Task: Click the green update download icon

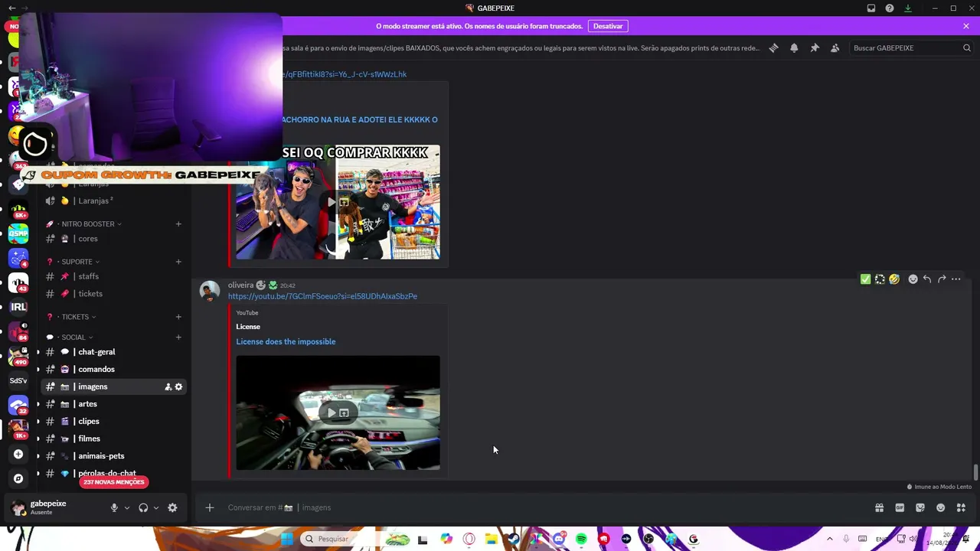Action: click(x=908, y=8)
